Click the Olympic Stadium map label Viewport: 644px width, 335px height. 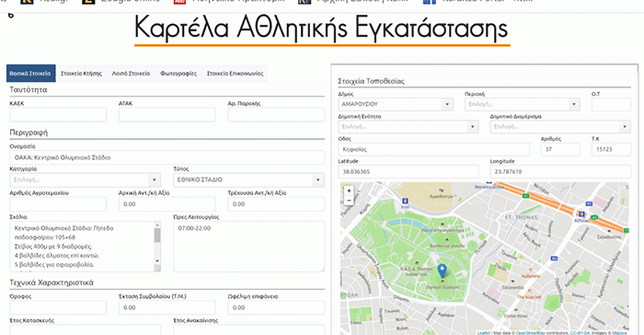click(443, 287)
